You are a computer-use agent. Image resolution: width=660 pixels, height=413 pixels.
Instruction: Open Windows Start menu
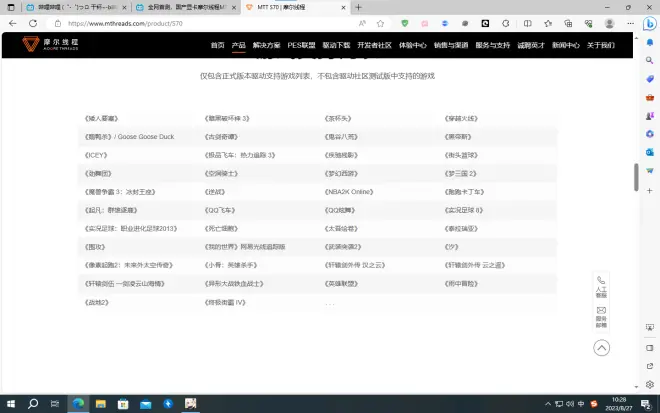[x=10, y=403]
